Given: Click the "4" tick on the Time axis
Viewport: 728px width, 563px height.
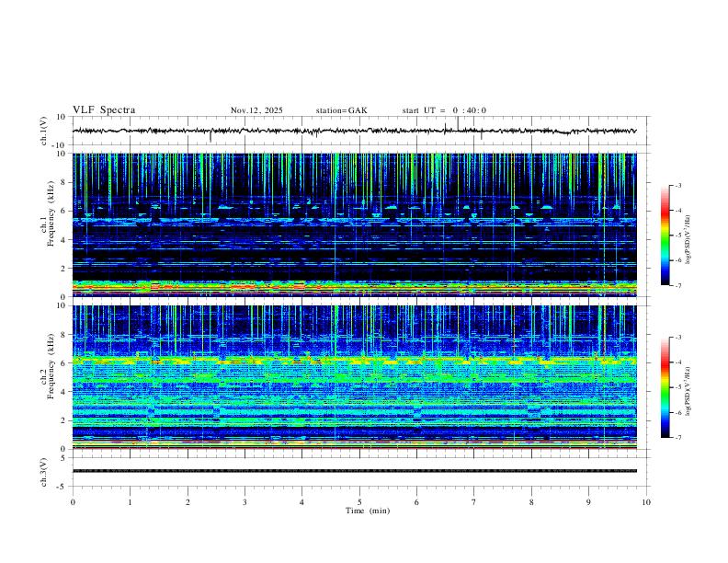Looking at the screenshot, I should (x=302, y=502).
